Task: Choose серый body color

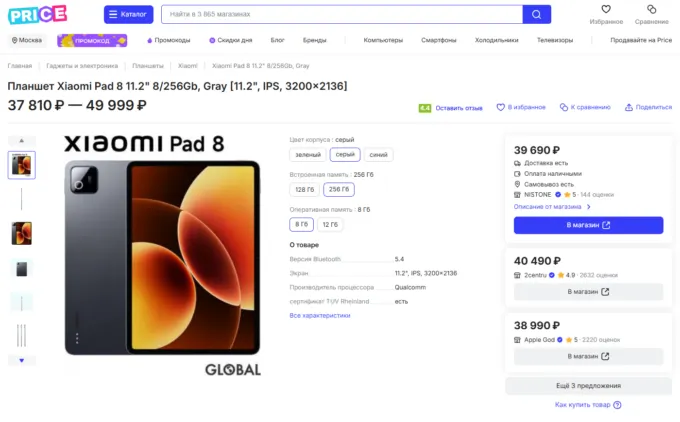Action: point(345,154)
